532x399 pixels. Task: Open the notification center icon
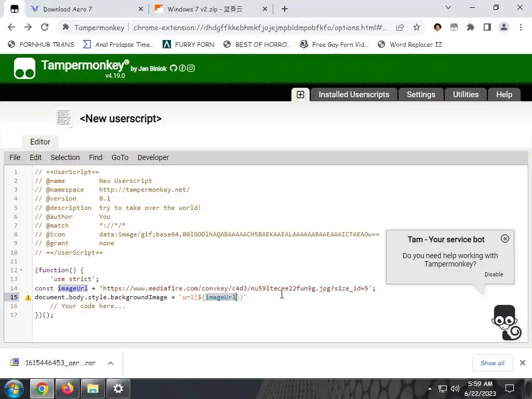(x=510, y=389)
